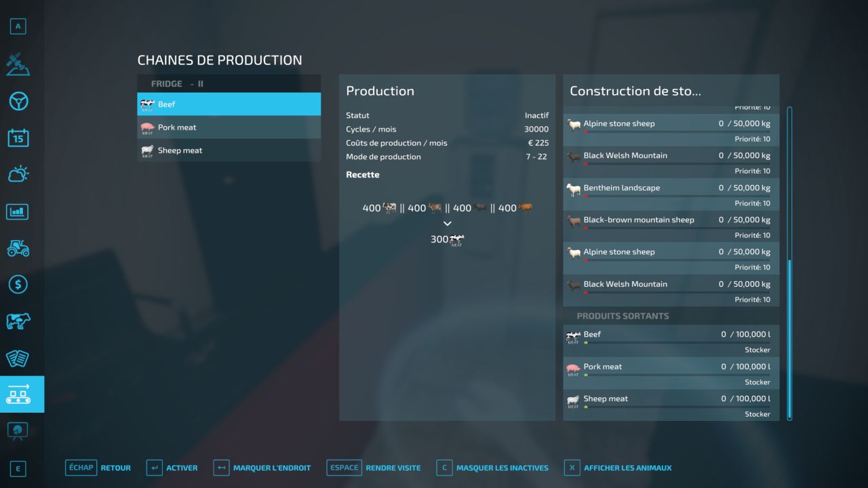This screenshot has height=488, width=868.
Task: Click AFFICHER LES ANIMAUX
Action: click(x=628, y=468)
